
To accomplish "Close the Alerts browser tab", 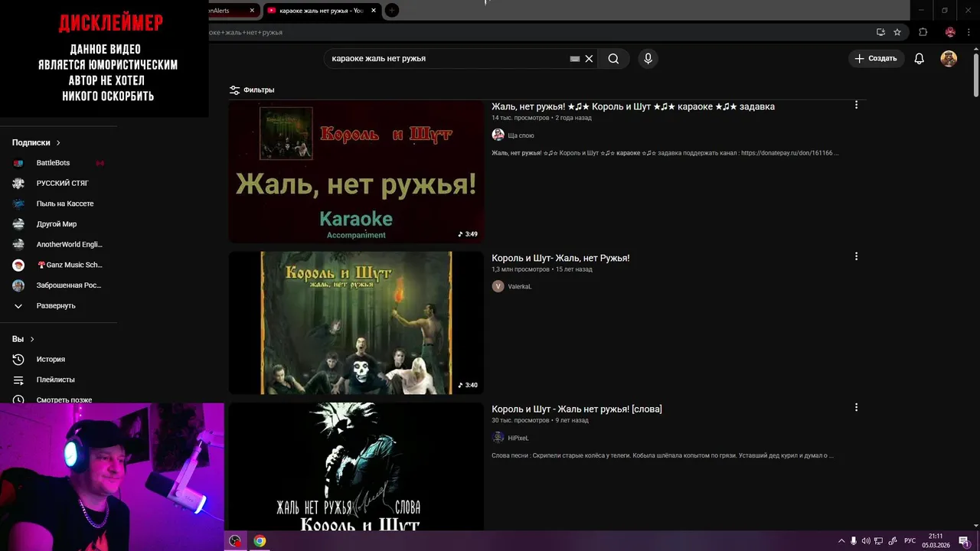I will pyautogui.click(x=252, y=11).
